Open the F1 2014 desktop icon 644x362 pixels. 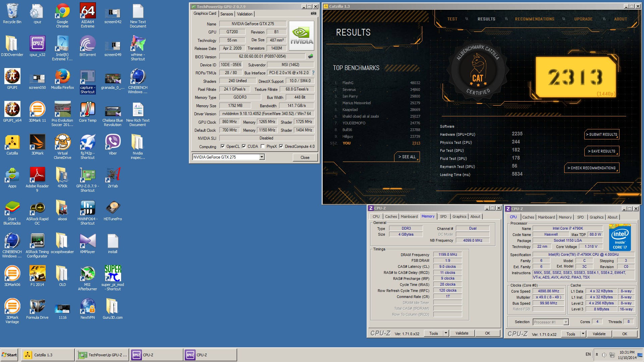(37, 276)
